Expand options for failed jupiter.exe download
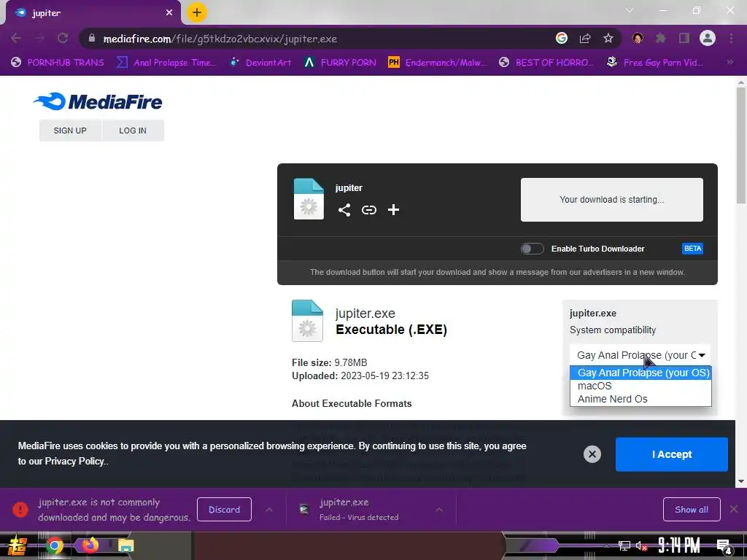This screenshot has height=560, width=747. pos(438,510)
